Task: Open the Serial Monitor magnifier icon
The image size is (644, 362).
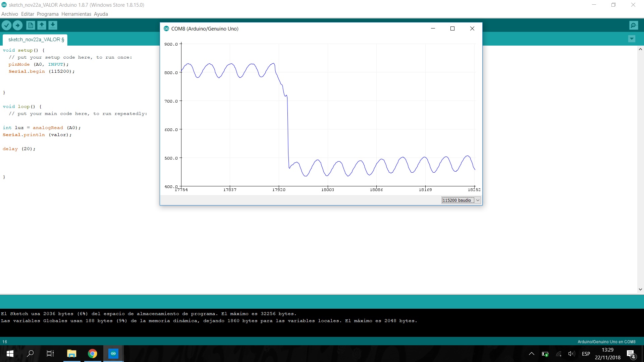Action: pyautogui.click(x=634, y=25)
